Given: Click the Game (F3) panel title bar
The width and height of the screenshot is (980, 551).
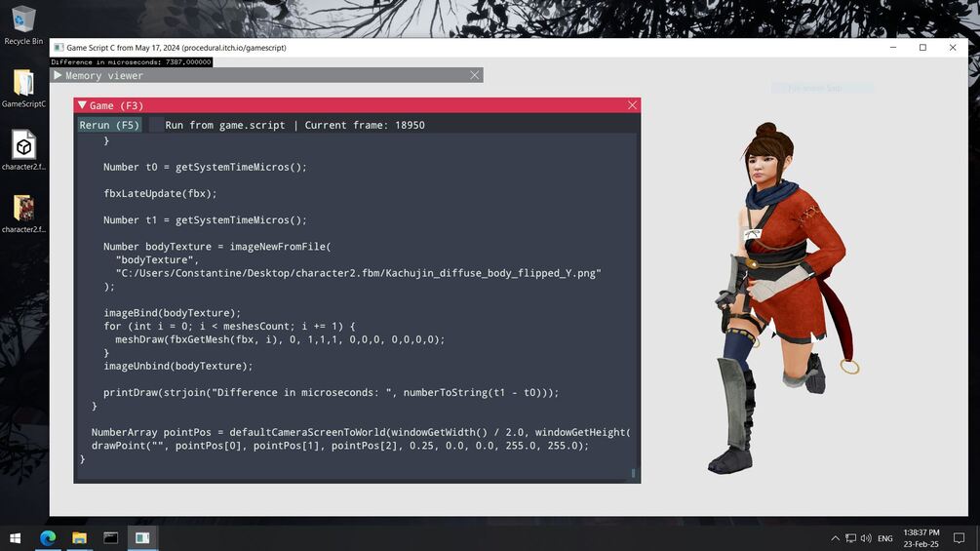Looking at the screenshot, I should coord(357,105).
